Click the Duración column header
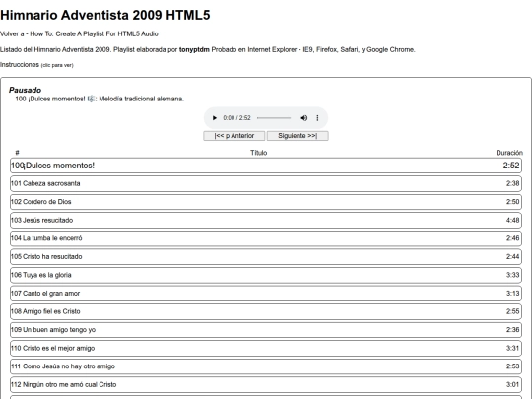The width and height of the screenshot is (532, 399). pos(509,153)
